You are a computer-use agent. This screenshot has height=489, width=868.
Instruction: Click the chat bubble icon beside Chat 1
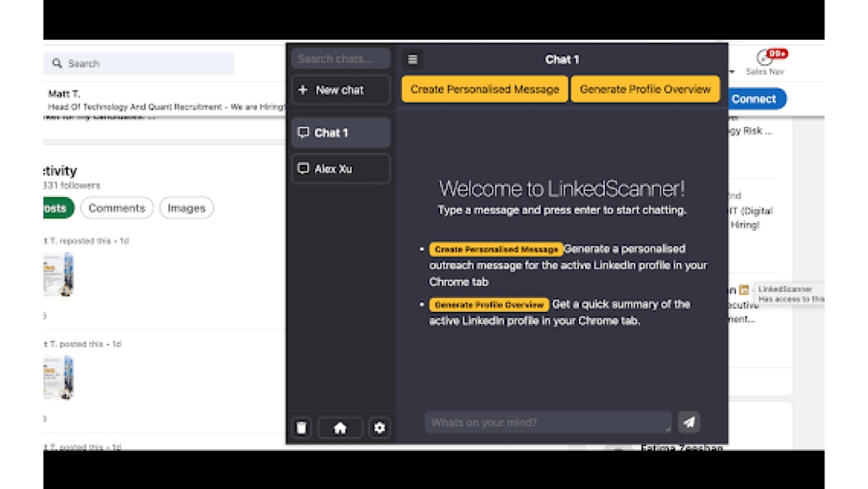[x=303, y=132]
